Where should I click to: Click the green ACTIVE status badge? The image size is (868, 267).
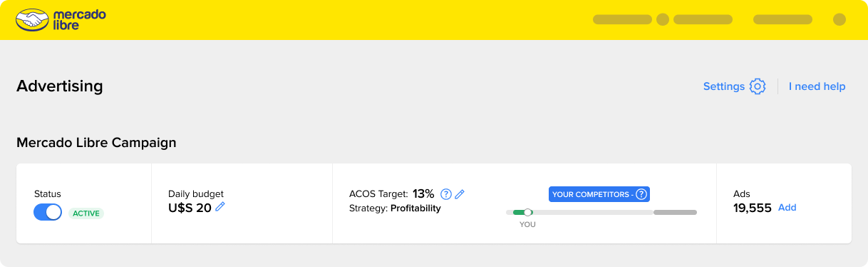[x=86, y=213]
